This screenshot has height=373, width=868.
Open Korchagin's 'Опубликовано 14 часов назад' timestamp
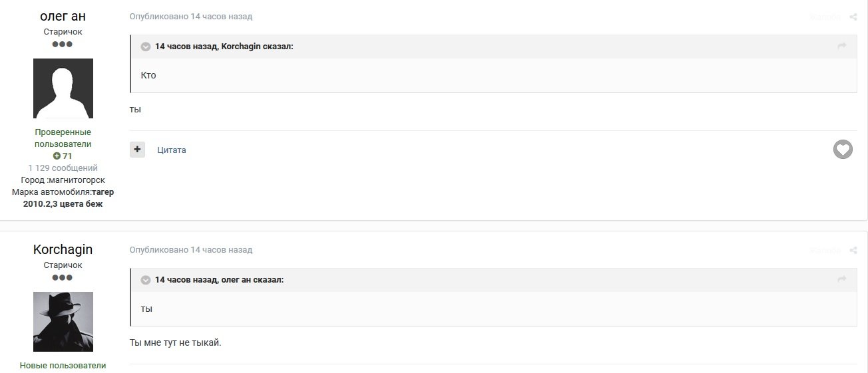click(x=191, y=250)
